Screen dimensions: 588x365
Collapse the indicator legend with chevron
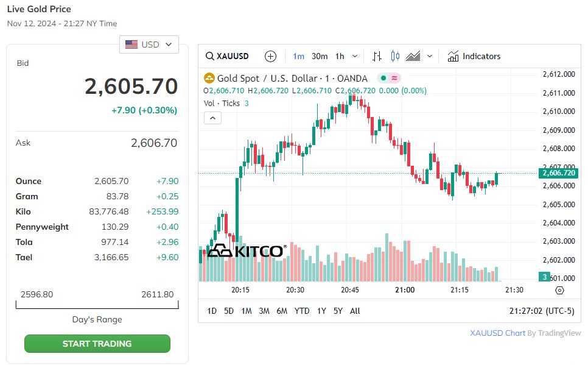[212, 118]
